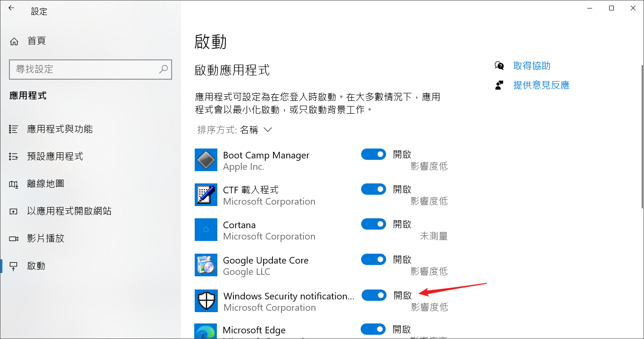Minimize the 設定 window
This screenshot has height=339, width=644.
pyautogui.click(x=590, y=8)
